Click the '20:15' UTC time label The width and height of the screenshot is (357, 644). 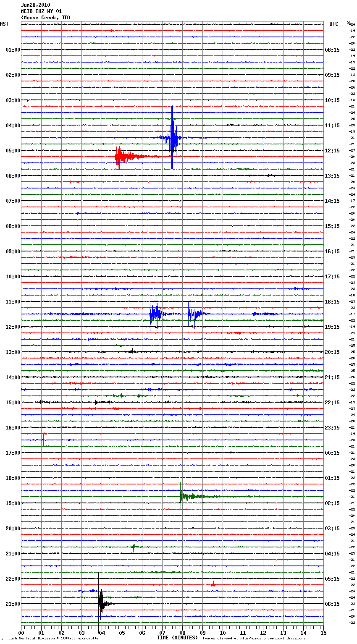pyautogui.click(x=332, y=352)
